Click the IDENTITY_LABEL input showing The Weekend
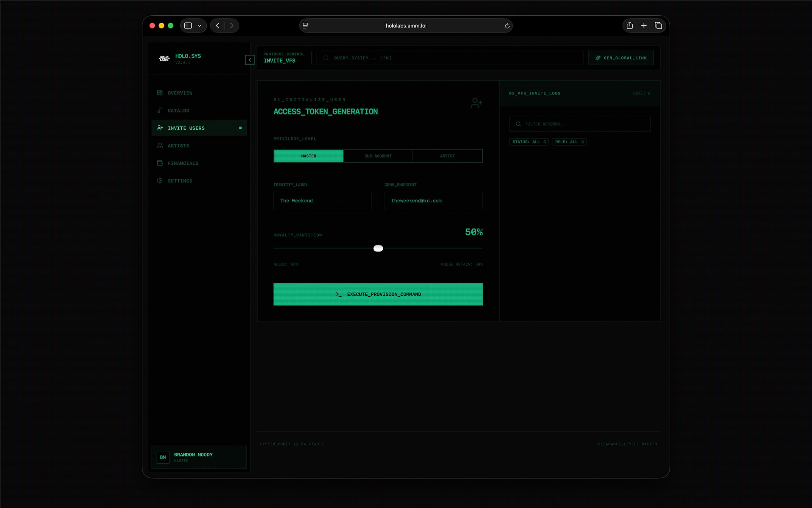The image size is (812, 508). tap(322, 200)
